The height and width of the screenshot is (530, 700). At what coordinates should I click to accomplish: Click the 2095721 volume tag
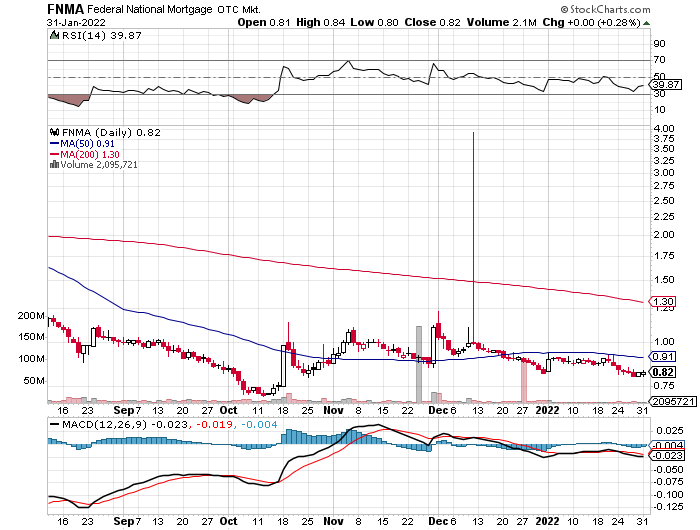[672, 401]
